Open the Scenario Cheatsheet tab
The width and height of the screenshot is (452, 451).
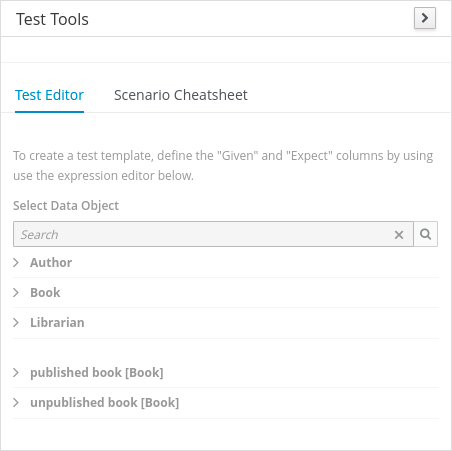click(x=181, y=95)
